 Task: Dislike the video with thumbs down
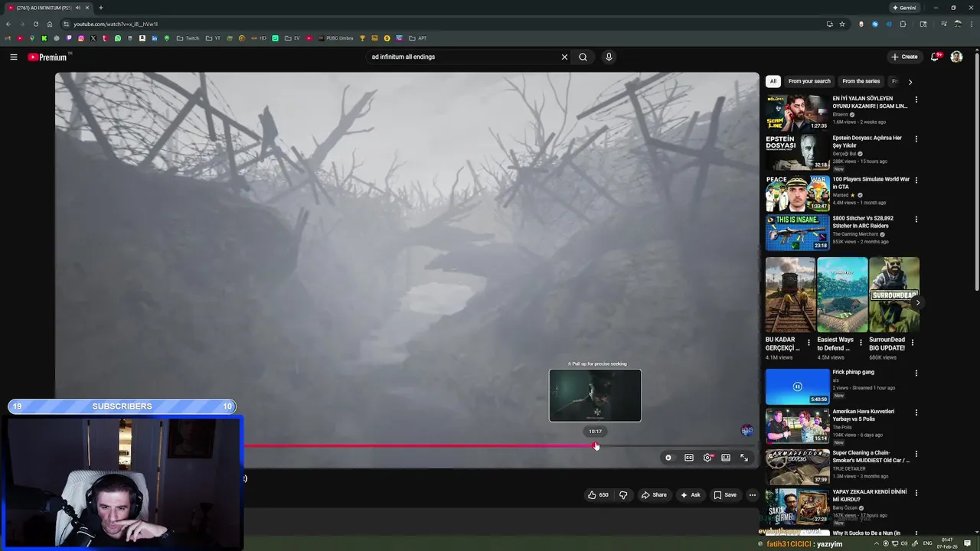623,495
